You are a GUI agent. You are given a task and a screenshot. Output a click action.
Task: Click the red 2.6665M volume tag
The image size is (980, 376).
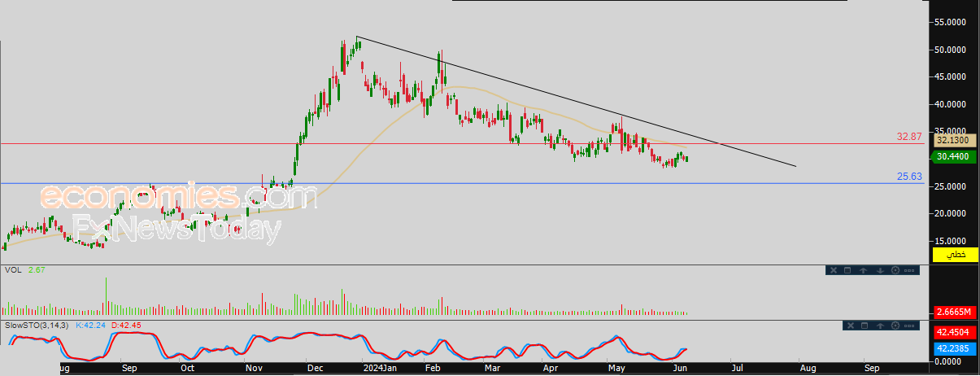coord(954,313)
